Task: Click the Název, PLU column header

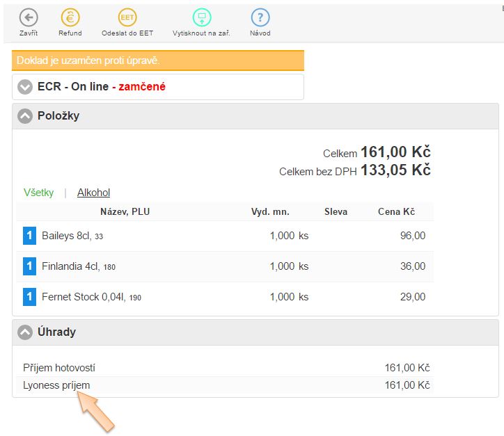Action: pos(125,211)
